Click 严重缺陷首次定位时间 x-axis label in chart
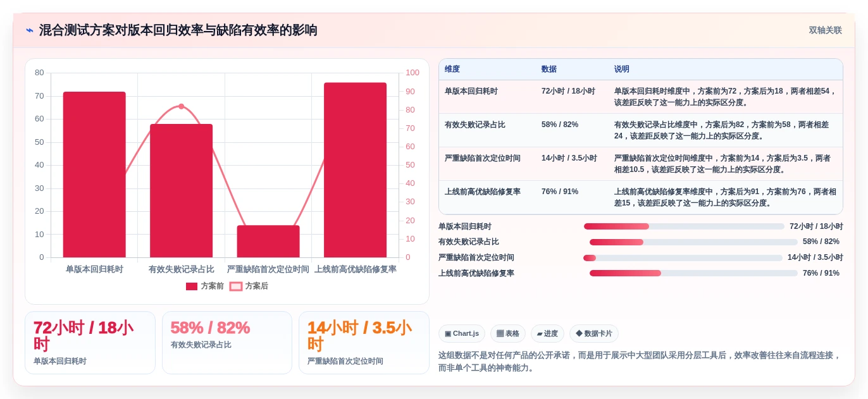The image size is (868, 399). [x=268, y=269]
